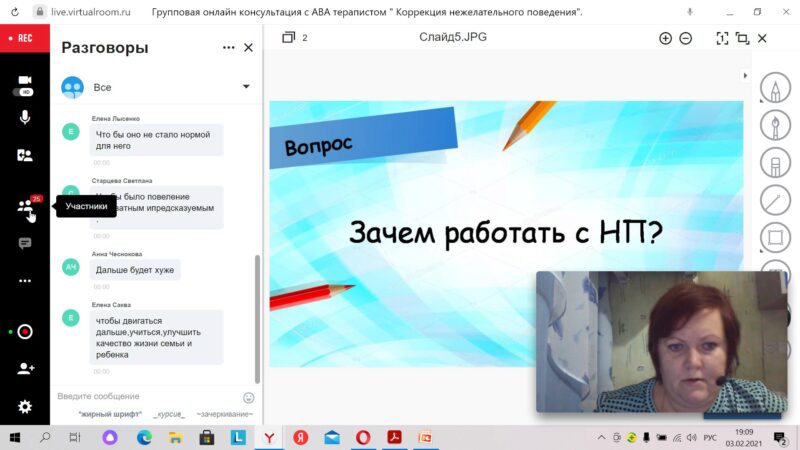Fit the slide to screen icon
Viewport: 800px width, 450px height.
(722, 38)
